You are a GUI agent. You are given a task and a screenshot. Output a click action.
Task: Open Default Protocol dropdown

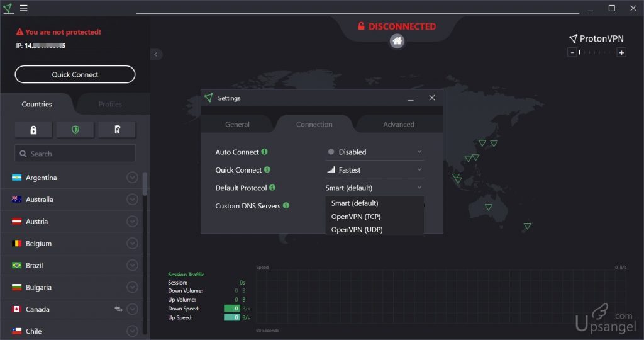[x=375, y=188]
